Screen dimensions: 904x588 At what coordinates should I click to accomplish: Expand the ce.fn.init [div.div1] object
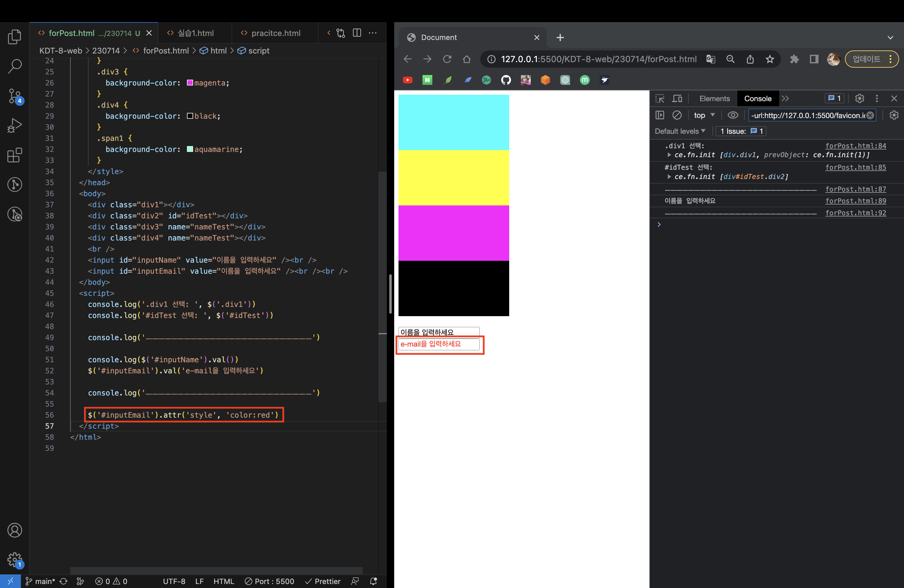(669, 155)
